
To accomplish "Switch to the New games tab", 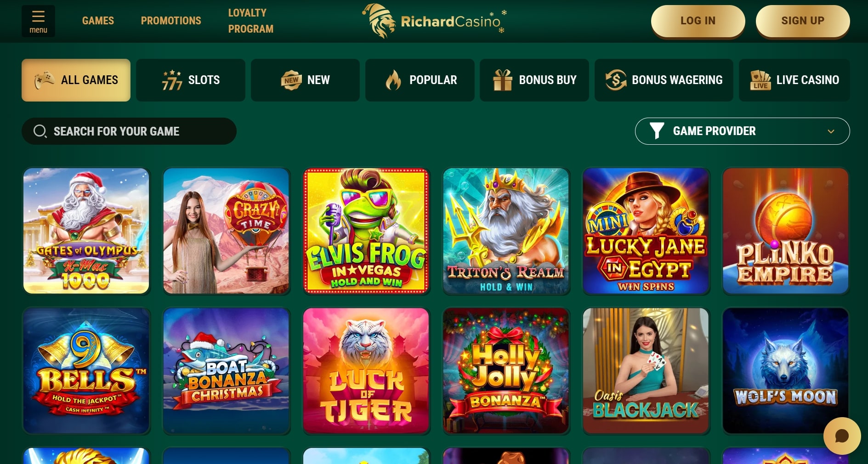I will pyautogui.click(x=305, y=80).
